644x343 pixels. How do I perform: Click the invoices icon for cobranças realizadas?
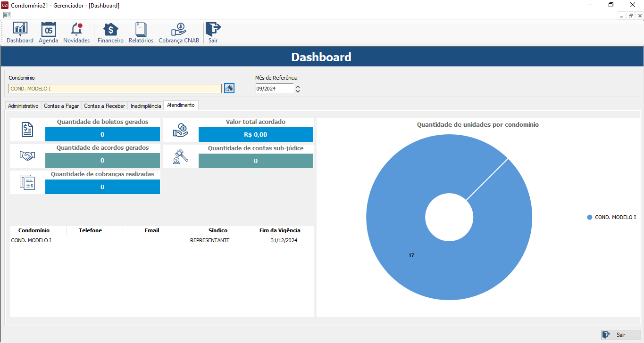[27, 182]
